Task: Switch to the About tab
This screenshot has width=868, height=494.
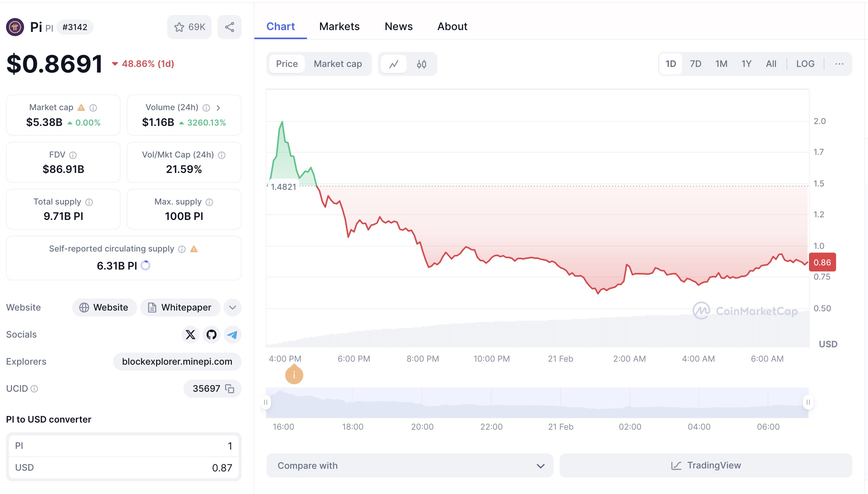Action: point(452,26)
